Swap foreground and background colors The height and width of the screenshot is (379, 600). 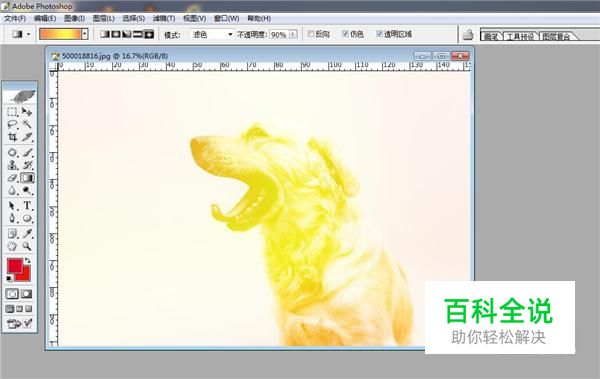click(x=28, y=260)
